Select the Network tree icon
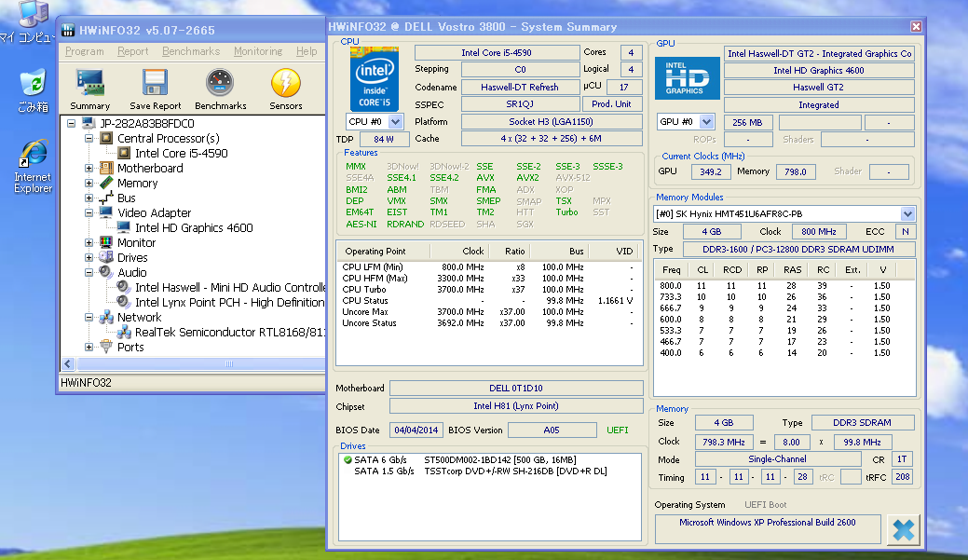This screenshot has height=560, width=968. (107, 317)
